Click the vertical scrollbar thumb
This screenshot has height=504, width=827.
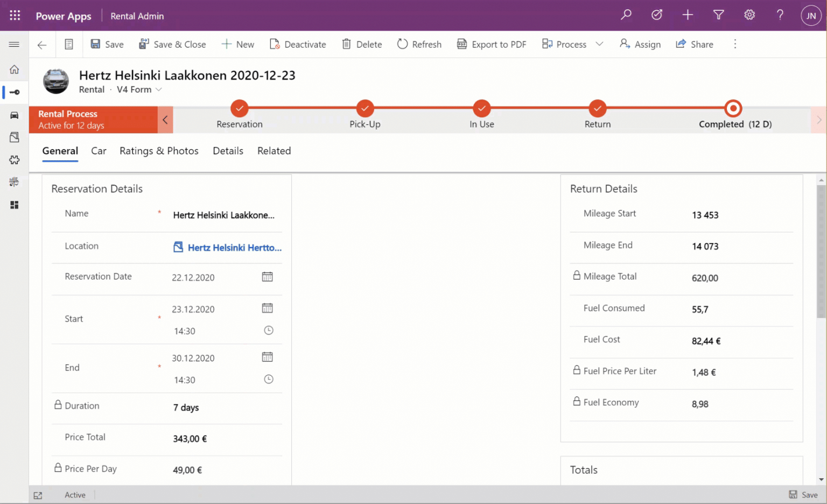coord(821,251)
